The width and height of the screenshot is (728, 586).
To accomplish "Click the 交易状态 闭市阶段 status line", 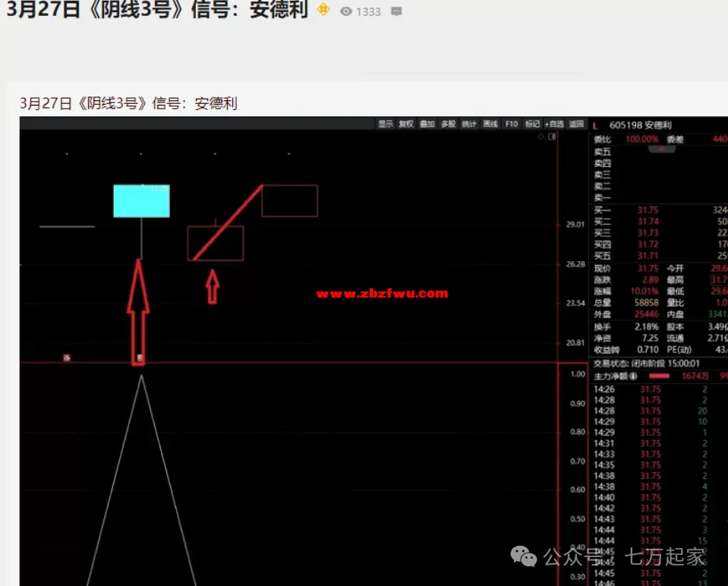I will pyautogui.click(x=646, y=364).
